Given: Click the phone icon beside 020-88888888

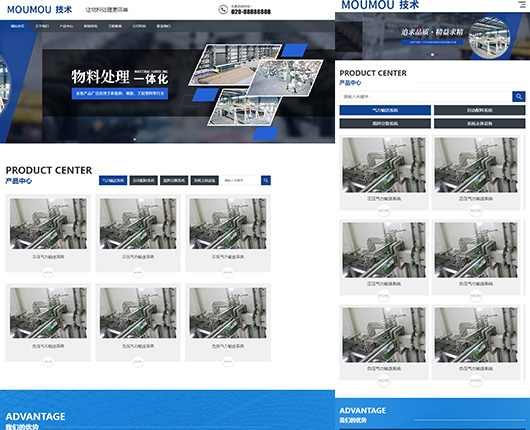Looking at the screenshot, I should click(223, 9).
